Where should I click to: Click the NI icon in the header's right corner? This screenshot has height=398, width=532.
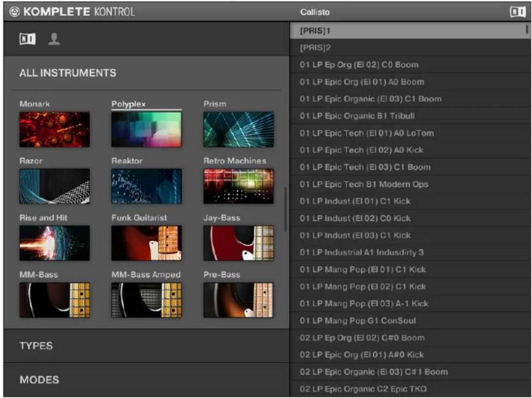pyautogui.click(x=517, y=12)
